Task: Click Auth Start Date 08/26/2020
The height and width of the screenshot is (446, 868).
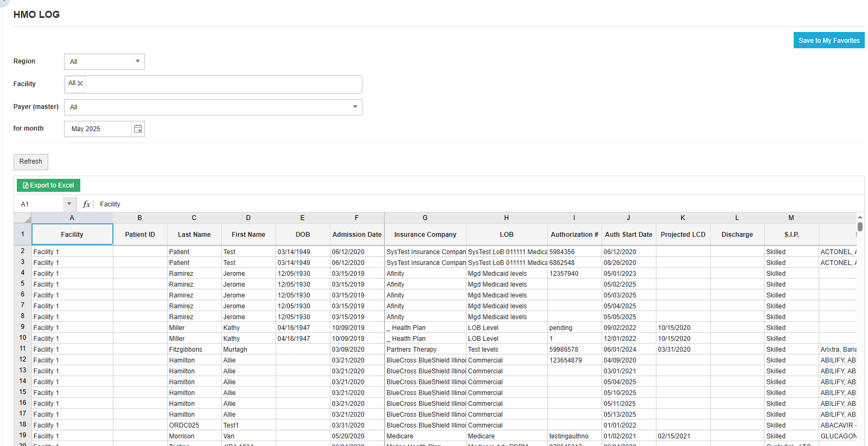Action: (629, 263)
